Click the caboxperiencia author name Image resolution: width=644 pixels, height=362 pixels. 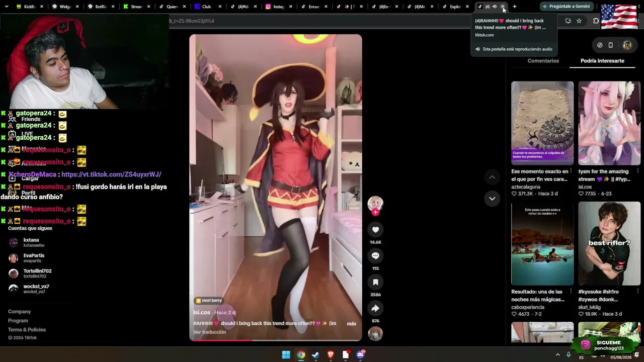point(528,307)
